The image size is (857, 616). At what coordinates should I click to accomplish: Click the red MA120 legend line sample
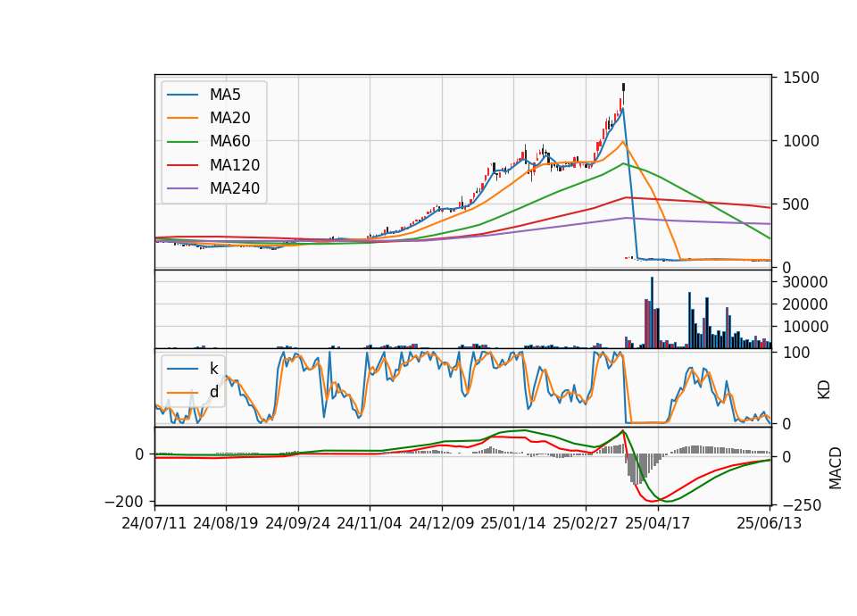click(182, 165)
